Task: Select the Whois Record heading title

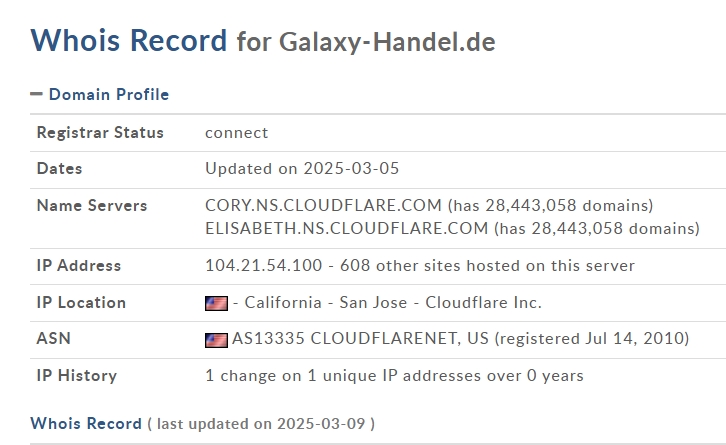Action: coord(129,40)
